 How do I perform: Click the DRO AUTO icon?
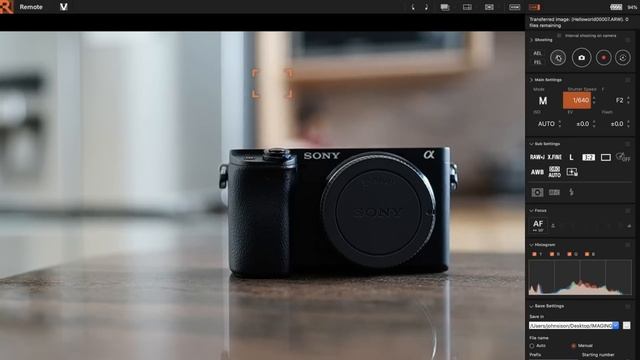point(554,172)
